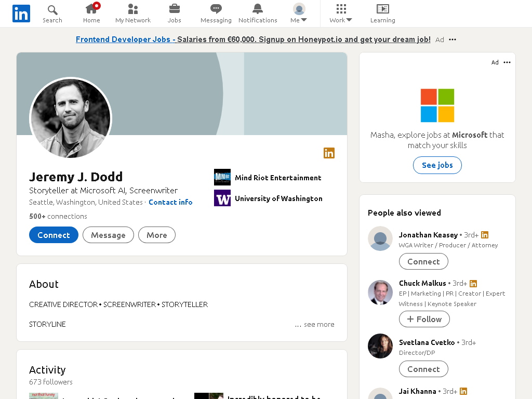Open the Learning video icon
532x399 pixels.
pos(383,9)
